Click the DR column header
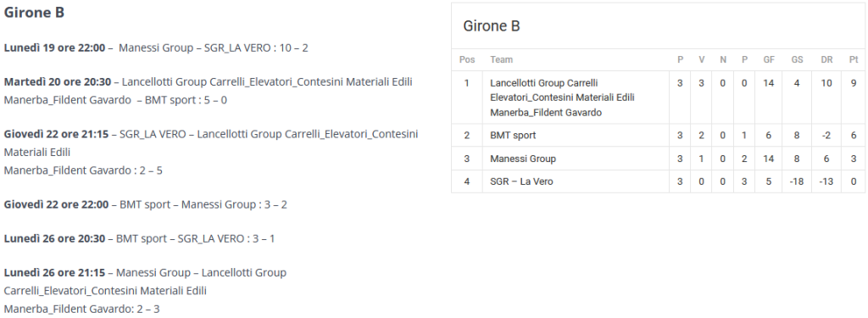The image size is (868, 318). tap(826, 60)
